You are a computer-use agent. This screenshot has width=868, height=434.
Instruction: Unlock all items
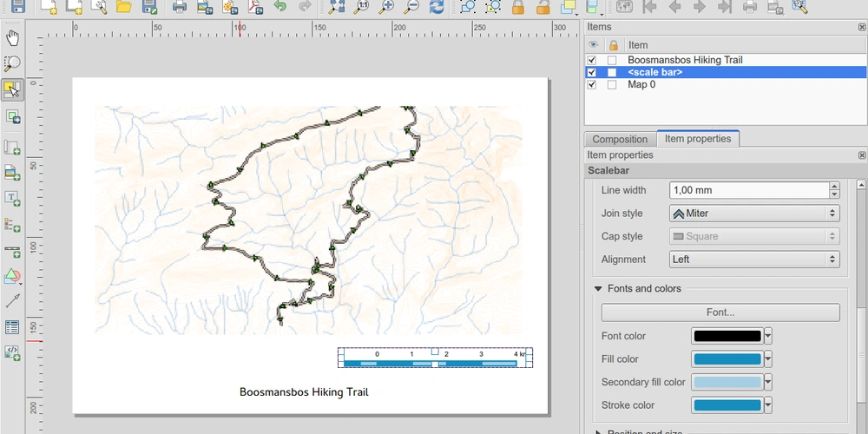[543, 6]
